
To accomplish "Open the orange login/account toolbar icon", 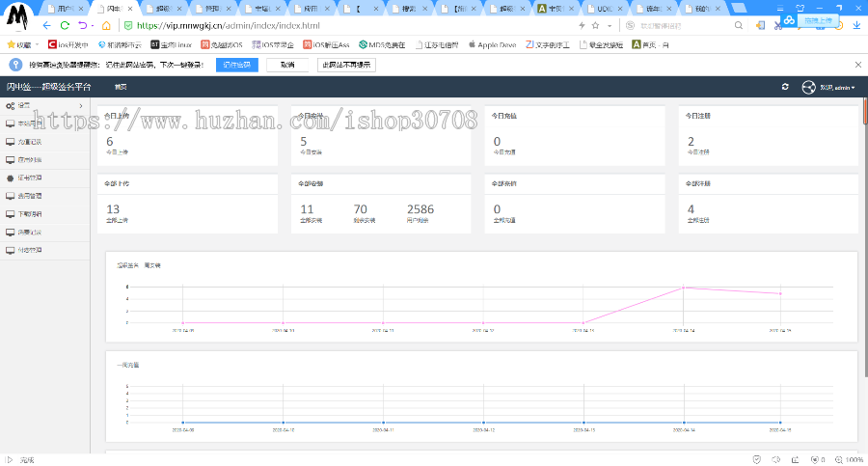I will pyautogui.click(x=760, y=25).
